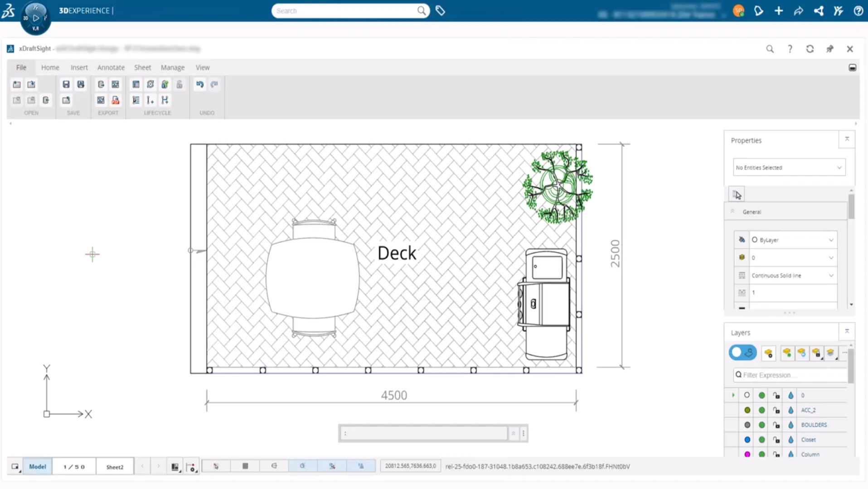Switch to the Sheet2 tab
This screenshot has height=489, width=868.
point(115,467)
